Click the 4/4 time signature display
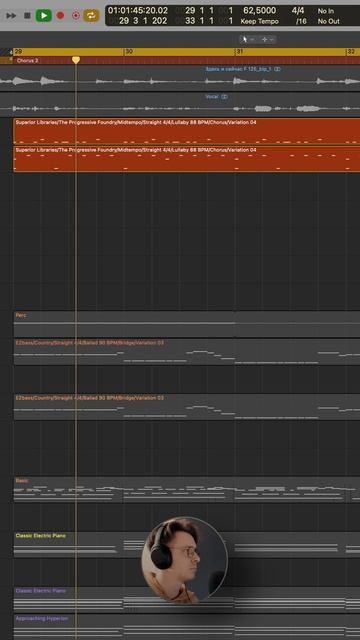Image resolution: width=360 pixels, height=640 pixels. (x=298, y=11)
